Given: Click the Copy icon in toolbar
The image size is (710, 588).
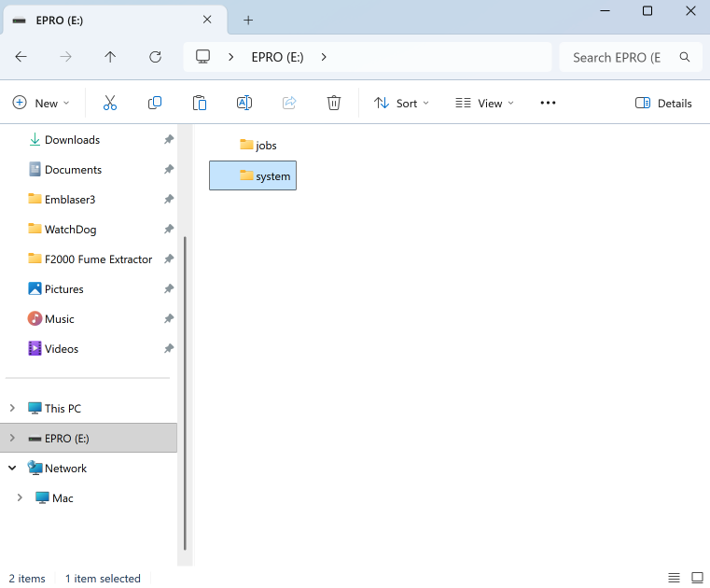Looking at the screenshot, I should (x=155, y=104).
